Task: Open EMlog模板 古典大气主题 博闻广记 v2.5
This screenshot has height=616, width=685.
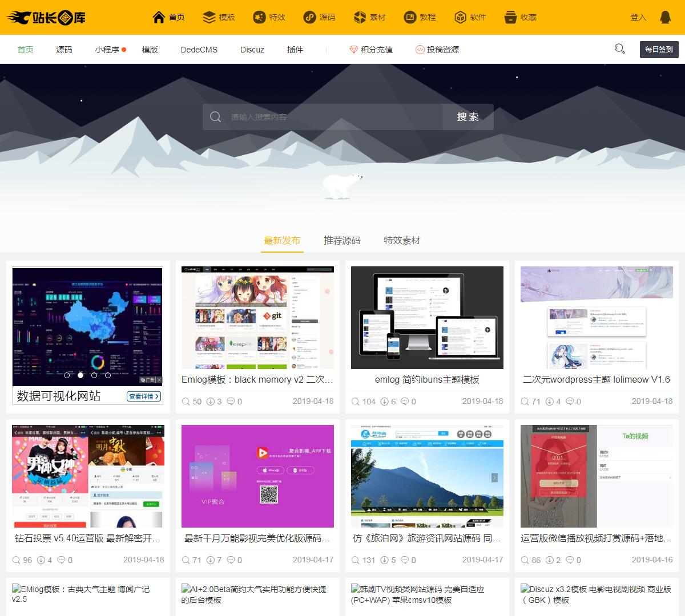Action: (x=88, y=594)
